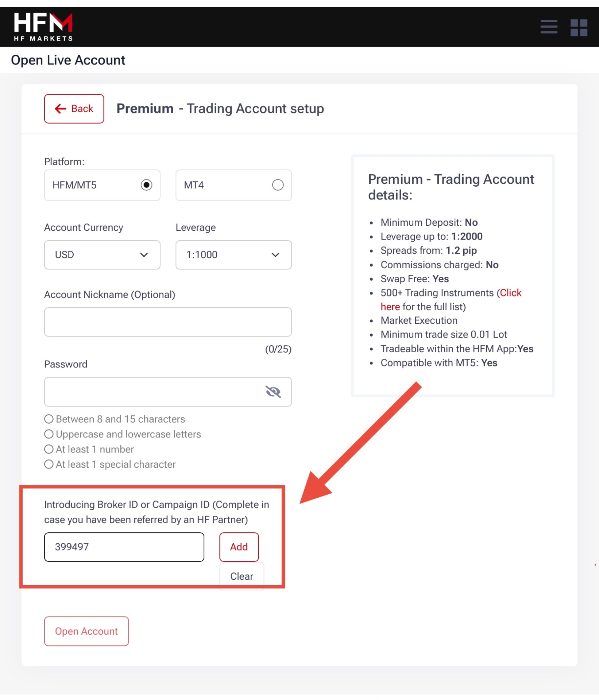Click into the Password field

tap(153, 392)
